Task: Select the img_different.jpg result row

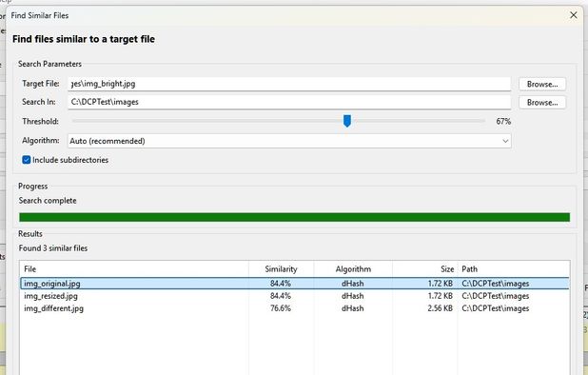Action: click(294, 308)
